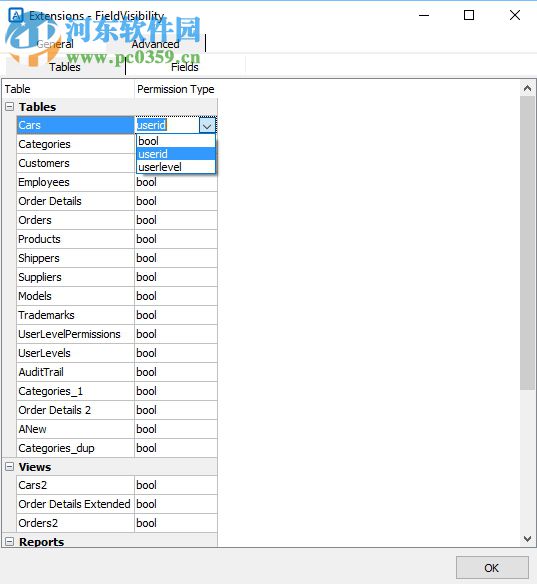The height and width of the screenshot is (584, 537).
Task: Select the AuditTrail table row
Action: pos(75,372)
